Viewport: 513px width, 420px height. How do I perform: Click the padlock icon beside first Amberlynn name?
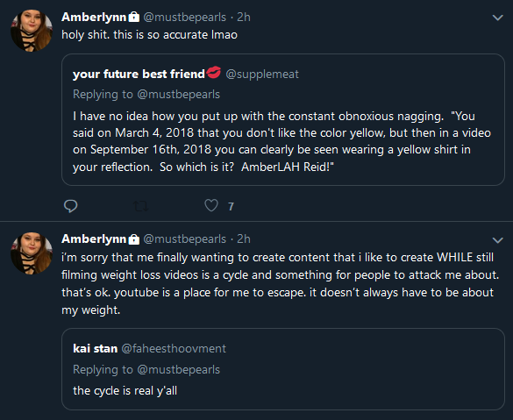click(x=133, y=17)
